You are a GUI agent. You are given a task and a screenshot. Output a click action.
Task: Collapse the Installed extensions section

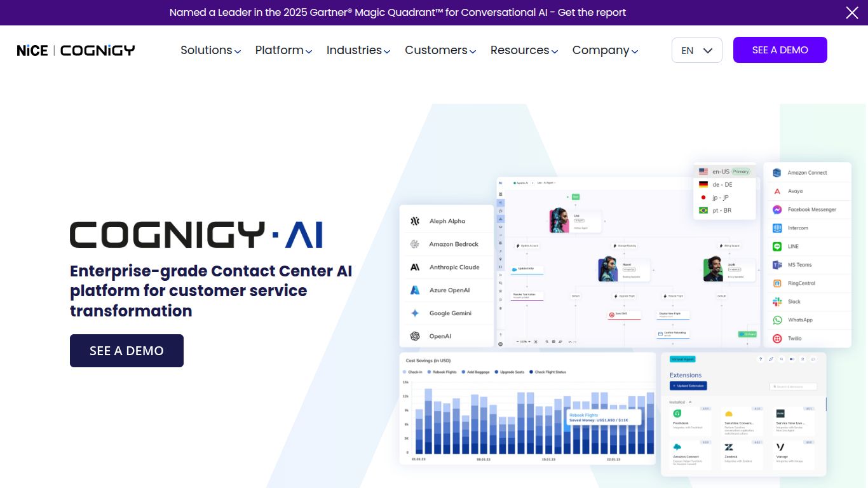coord(690,402)
